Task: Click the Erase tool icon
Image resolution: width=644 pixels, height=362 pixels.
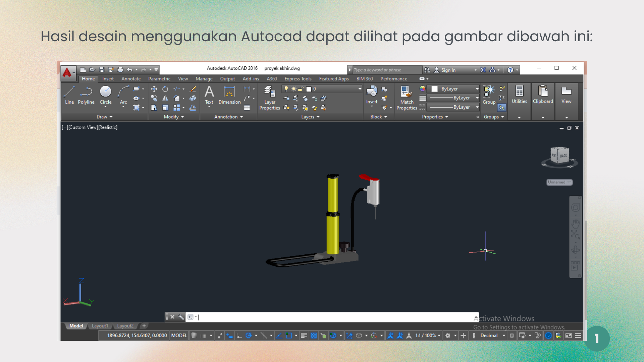Action: coord(193,89)
